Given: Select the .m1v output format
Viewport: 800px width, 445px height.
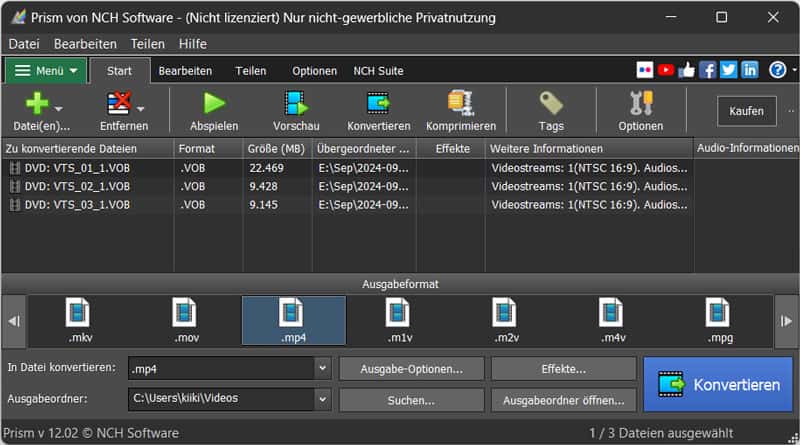Looking at the screenshot, I should point(399,320).
